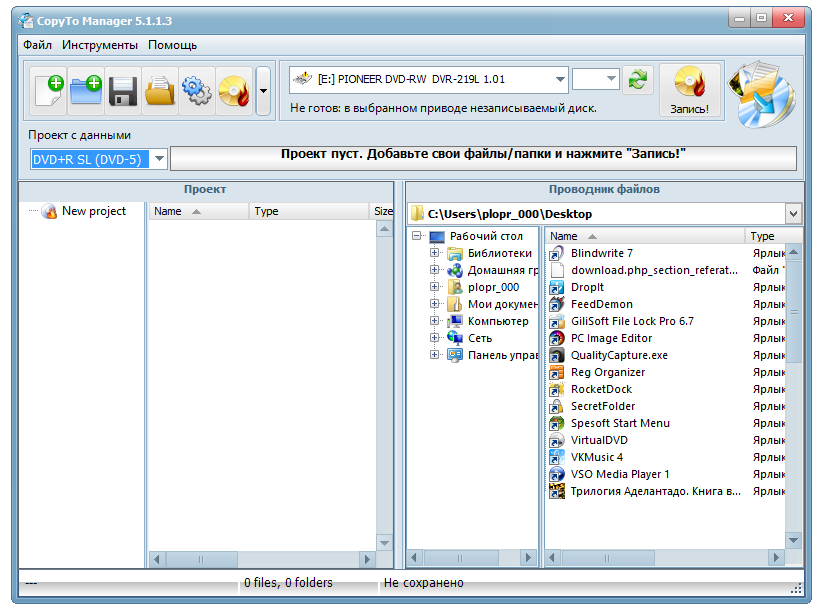Click the Не сохранено status text

click(424, 582)
